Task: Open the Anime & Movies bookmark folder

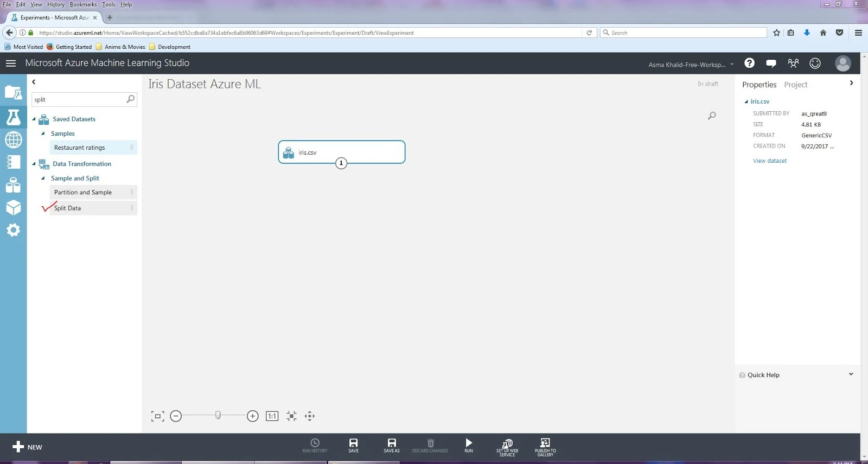Action: pos(120,47)
